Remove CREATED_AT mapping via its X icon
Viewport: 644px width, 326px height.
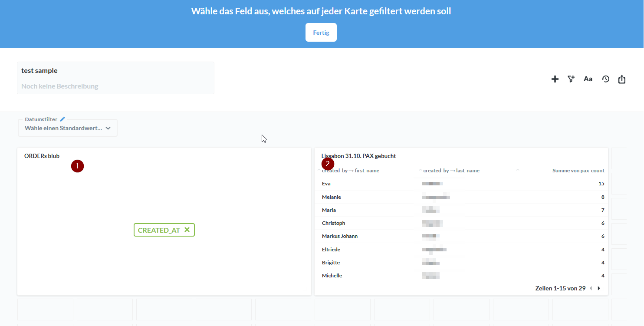(x=187, y=230)
